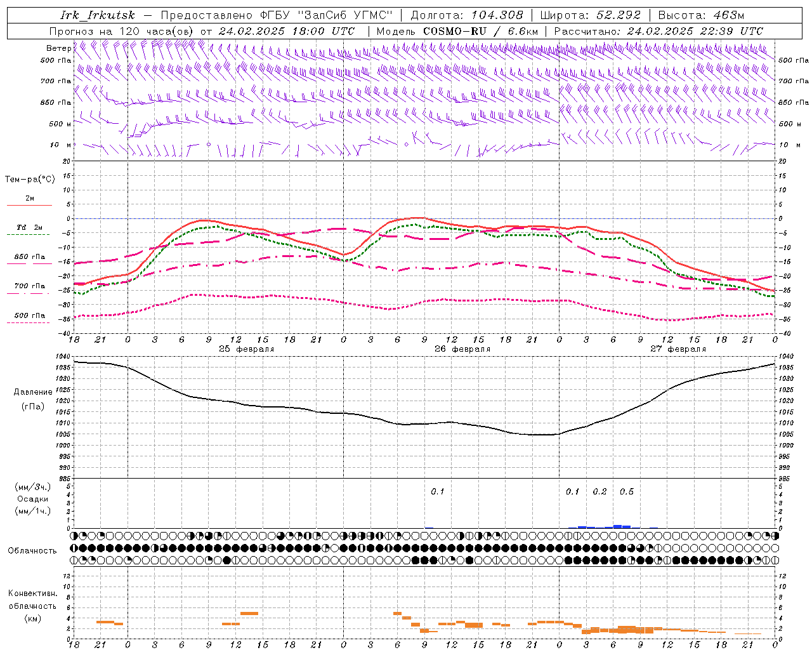Select the "ЗапСиб УГМС" provider text
The width and height of the screenshot is (812, 650).
pyautogui.click(x=346, y=15)
